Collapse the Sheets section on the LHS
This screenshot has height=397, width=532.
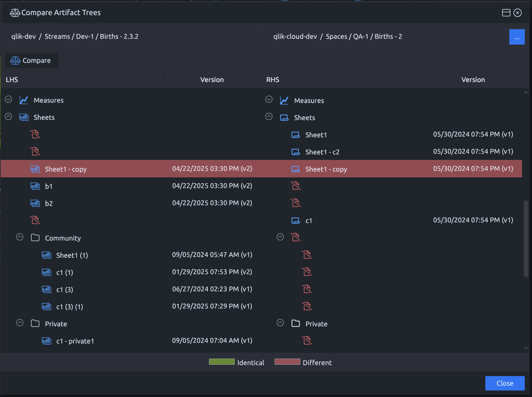pos(8,116)
